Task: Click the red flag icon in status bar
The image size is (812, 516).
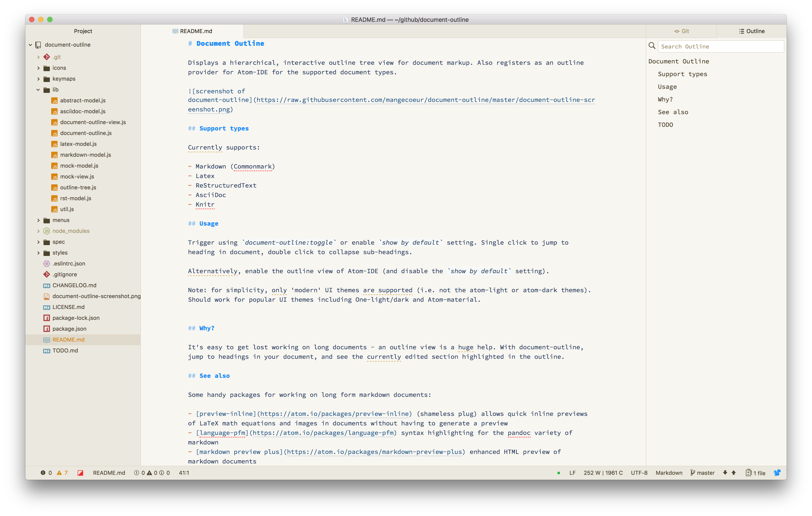Action: coord(80,473)
